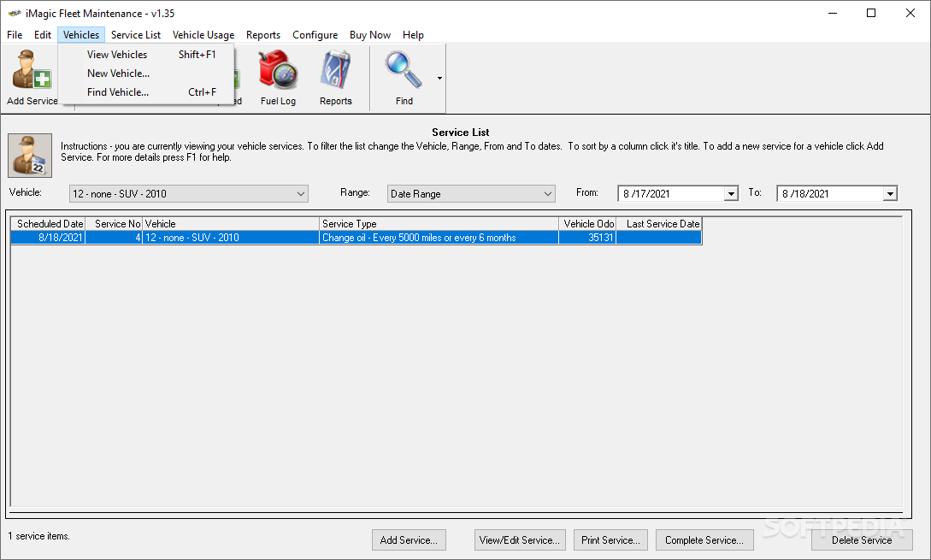Minimize the iMagic Fleet Maintenance window
931x560 pixels.
[833, 13]
